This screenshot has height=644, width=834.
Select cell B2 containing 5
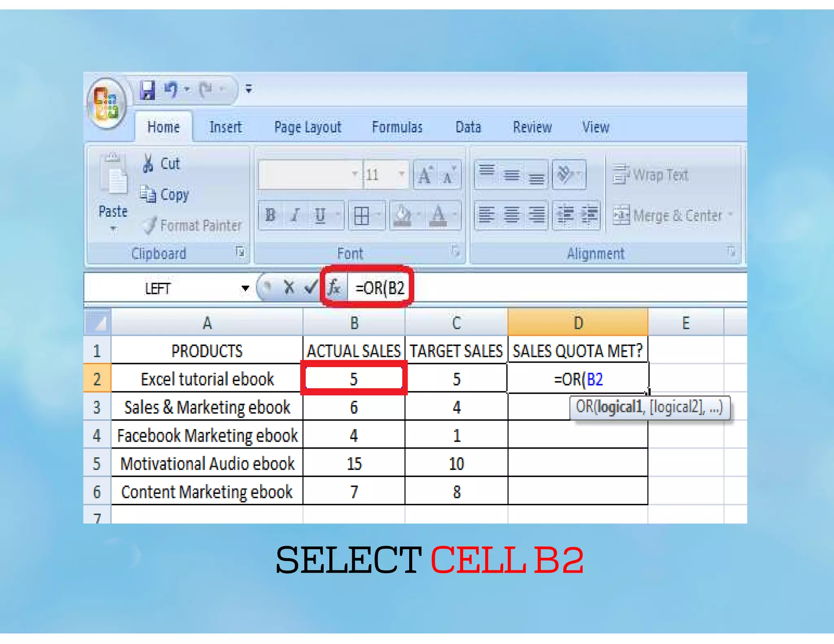353,379
